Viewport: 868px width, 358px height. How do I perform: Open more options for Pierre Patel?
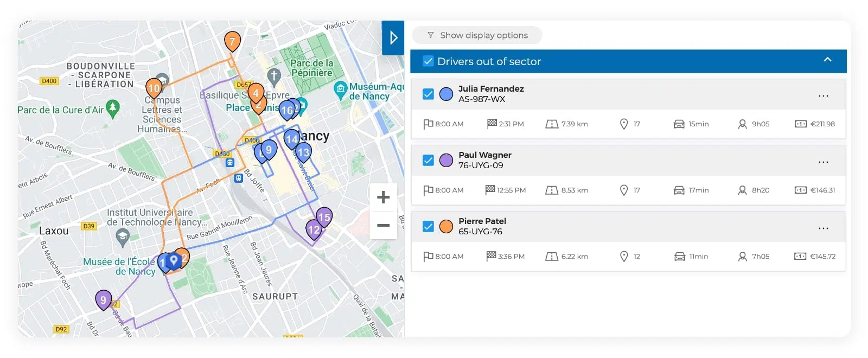tap(823, 228)
